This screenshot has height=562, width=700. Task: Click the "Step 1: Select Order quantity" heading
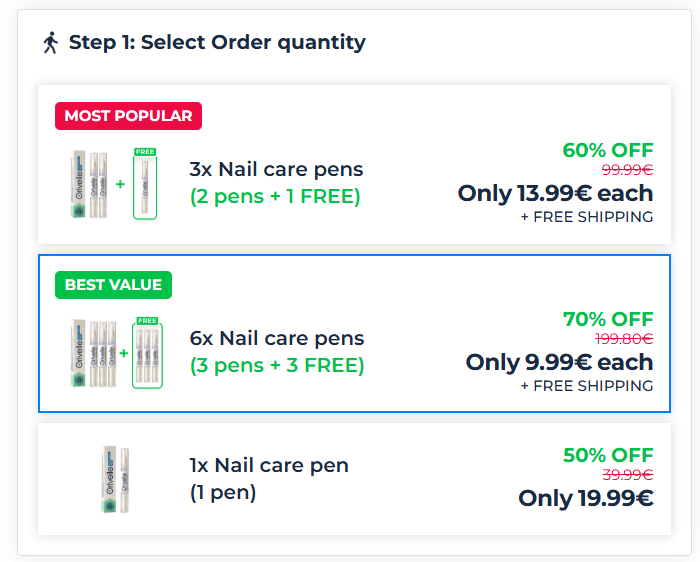click(217, 42)
